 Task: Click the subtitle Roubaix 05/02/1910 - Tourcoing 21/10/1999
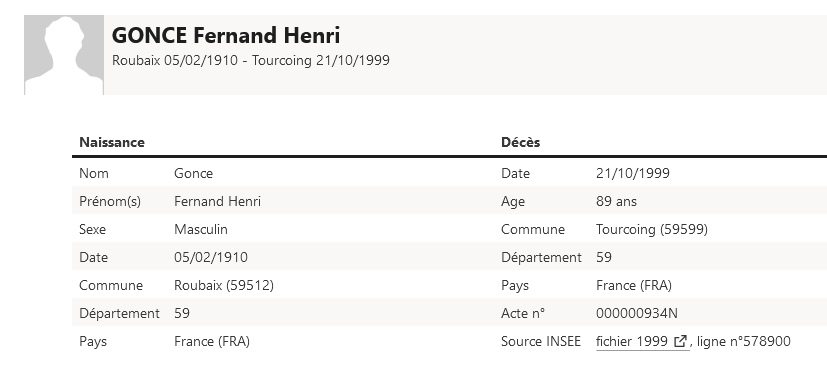tap(251, 60)
